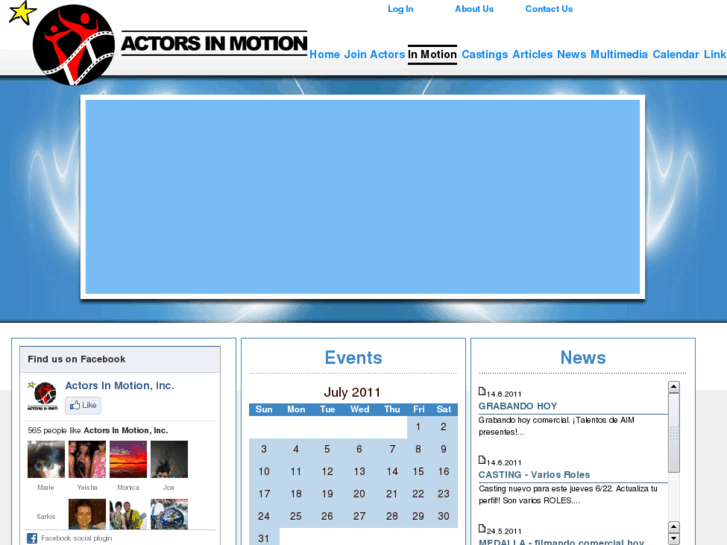Click the Actors In Motion page avatar in the Facebook box
Viewport: 727px width, 545px height.
(42, 396)
